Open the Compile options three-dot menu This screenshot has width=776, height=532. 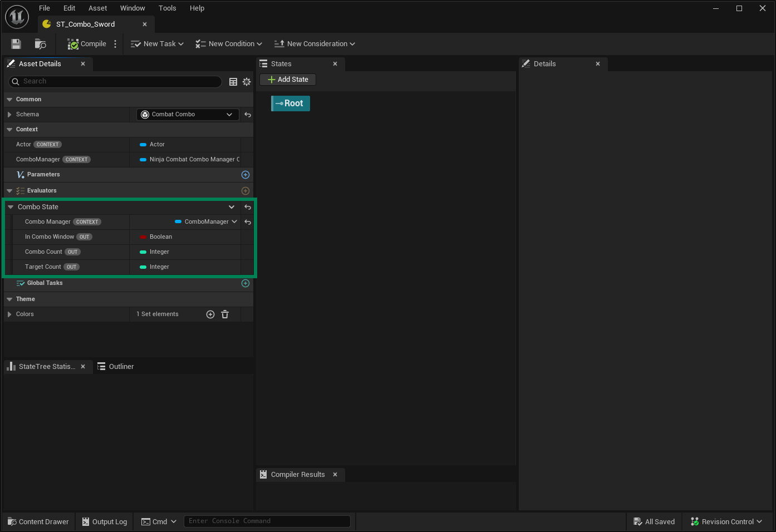click(115, 44)
